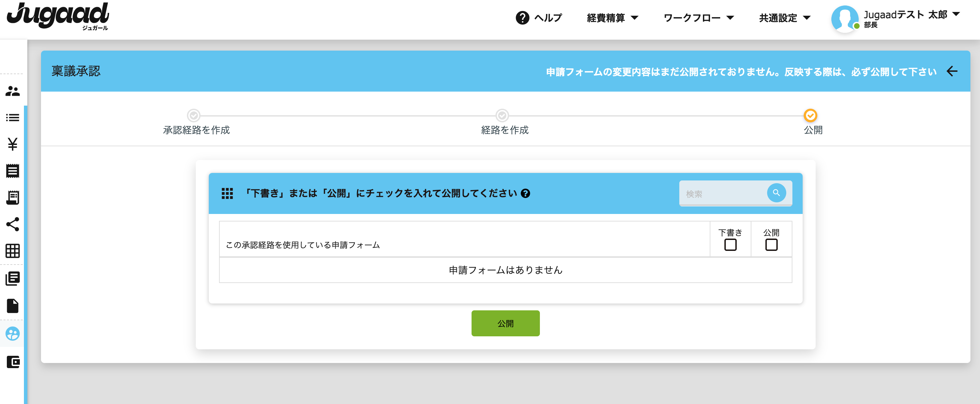Viewport: 980px width, 404px height.
Task: Check the 公開 header checkbox
Action: (x=771, y=245)
